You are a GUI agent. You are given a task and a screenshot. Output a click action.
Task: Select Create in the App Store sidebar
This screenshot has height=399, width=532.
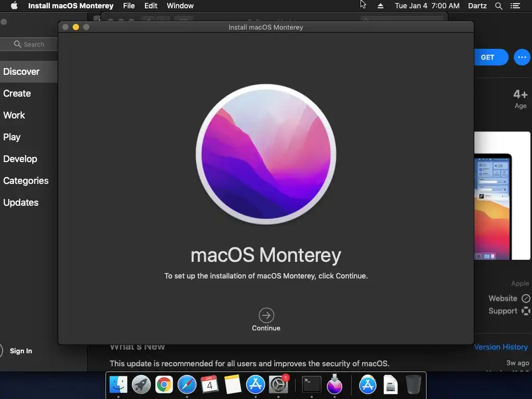(x=17, y=94)
